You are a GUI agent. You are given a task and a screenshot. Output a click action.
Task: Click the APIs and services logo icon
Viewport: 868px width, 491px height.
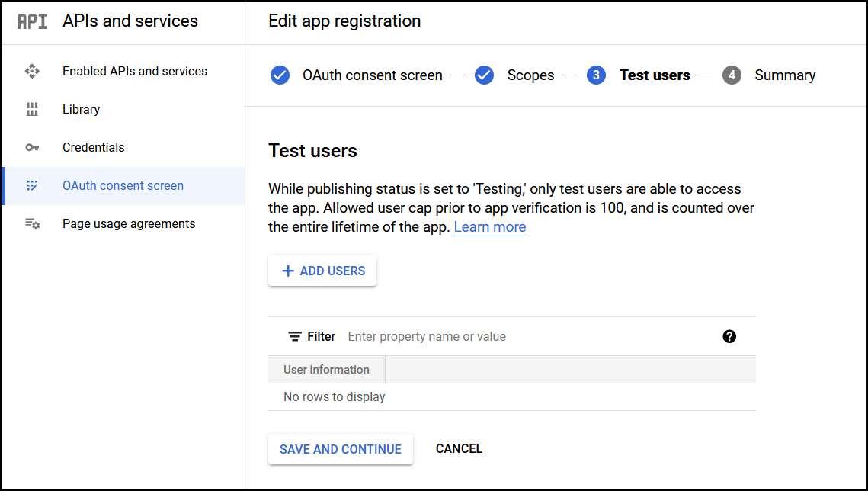point(30,21)
